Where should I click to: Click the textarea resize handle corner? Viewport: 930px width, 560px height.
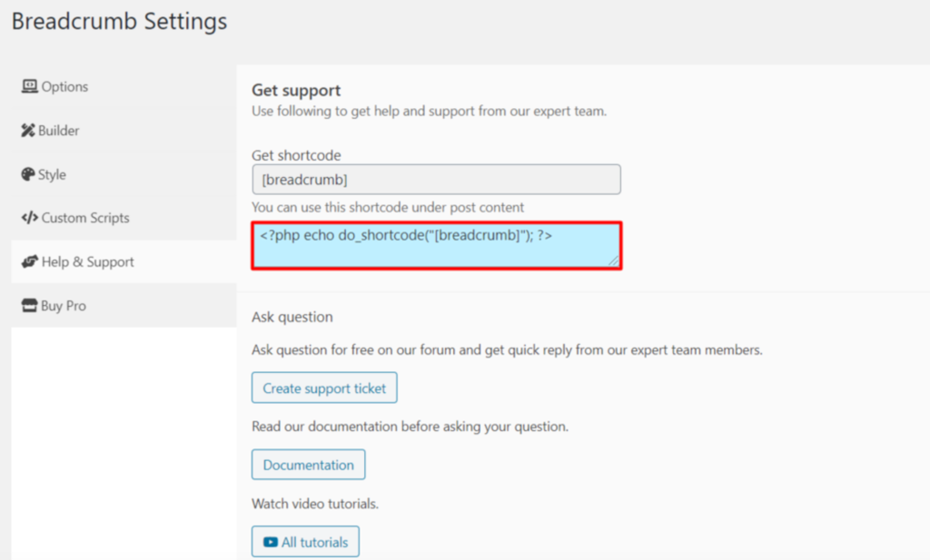coord(614,261)
